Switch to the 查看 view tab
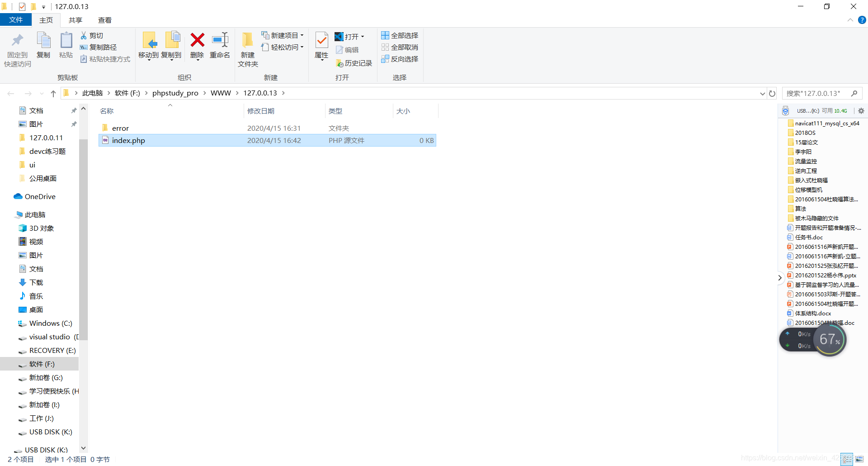Image resolution: width=868 pixels, height=466 pixels. pos(105,20)
